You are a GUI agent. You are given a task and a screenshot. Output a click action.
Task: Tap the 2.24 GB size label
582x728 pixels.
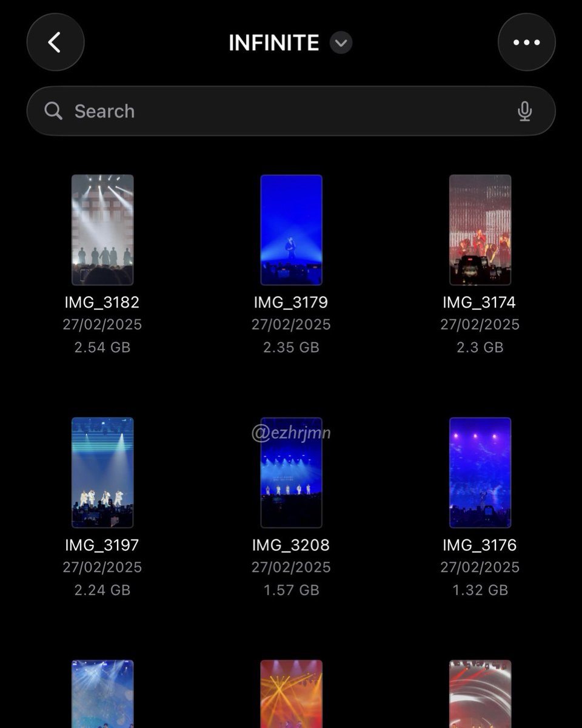(102, 590)
